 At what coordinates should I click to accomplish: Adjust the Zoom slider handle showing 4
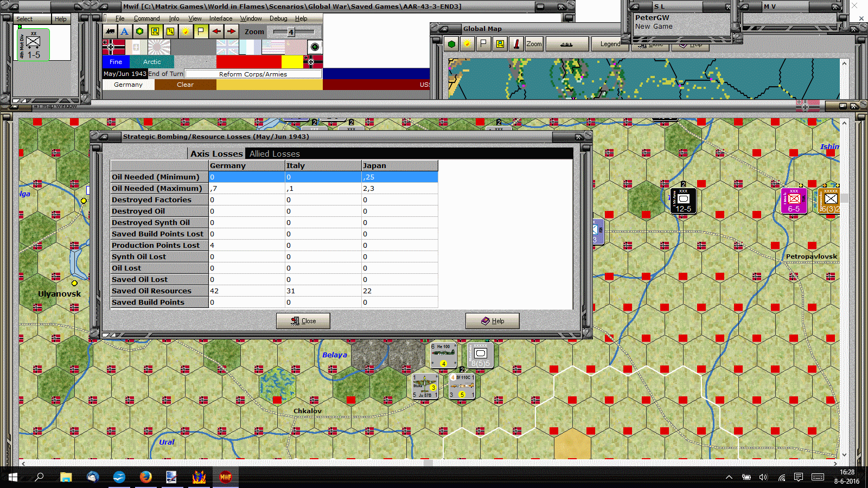click(x=291, y=32)
